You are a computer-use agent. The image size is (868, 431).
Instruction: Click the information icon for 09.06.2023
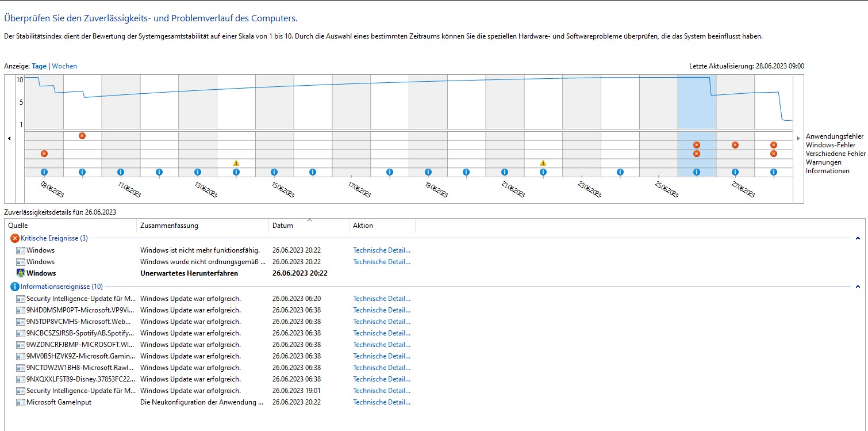(x=44, y=172)
